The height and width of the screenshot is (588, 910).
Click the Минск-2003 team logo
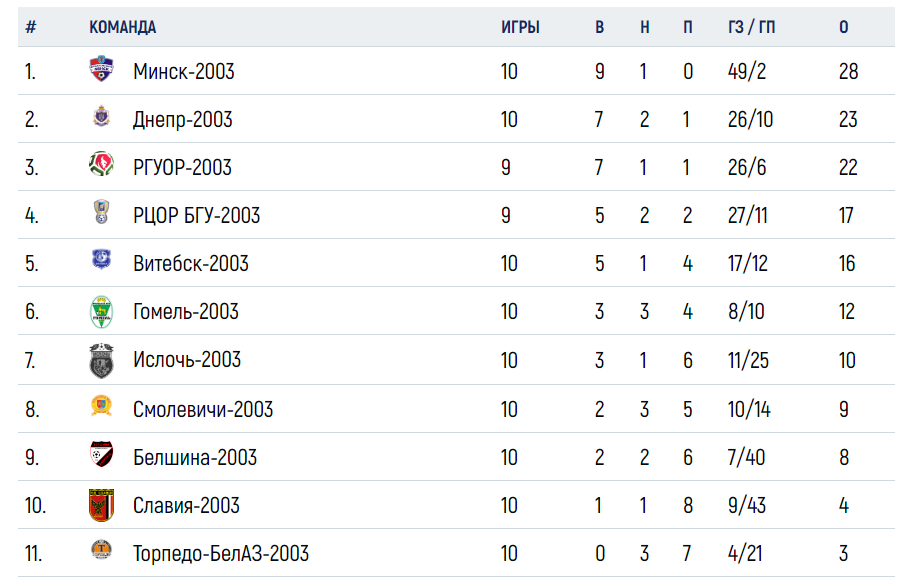(x=102, y=69)
